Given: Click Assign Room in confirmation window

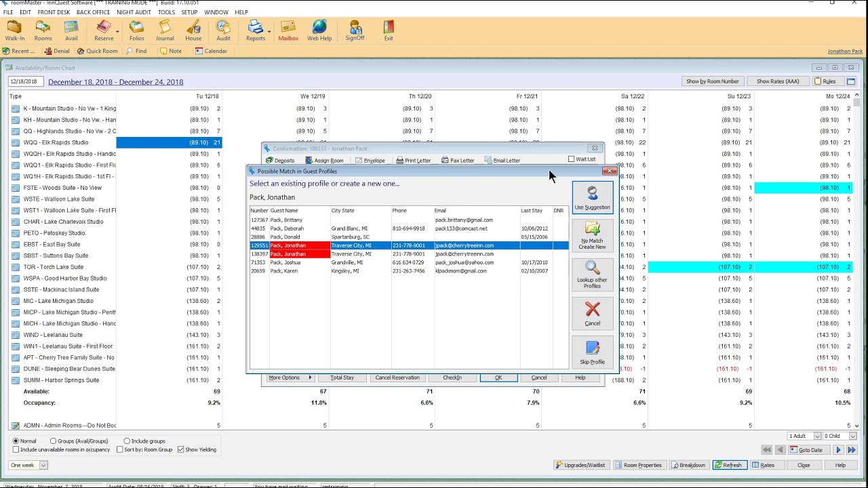Looking at the screenshot, I should (324, 161).
